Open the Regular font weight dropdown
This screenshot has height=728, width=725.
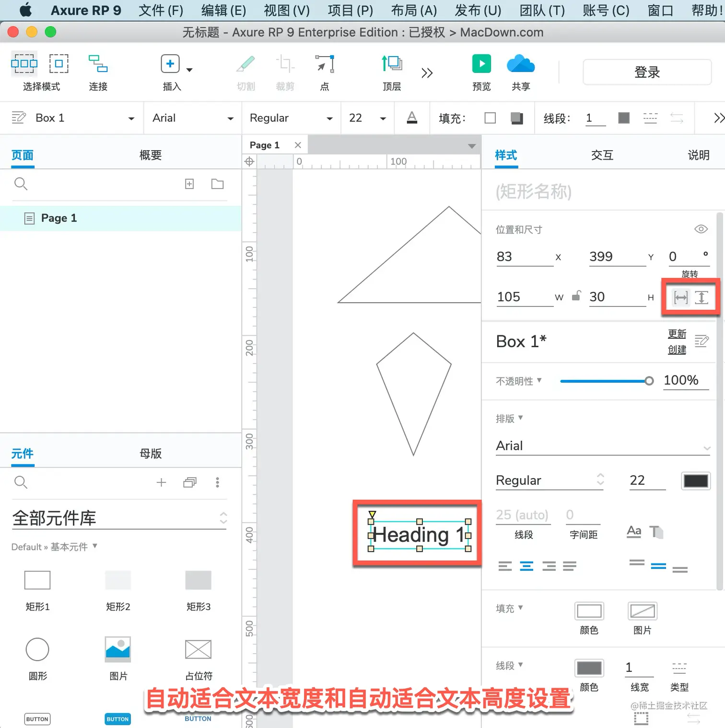329,118
